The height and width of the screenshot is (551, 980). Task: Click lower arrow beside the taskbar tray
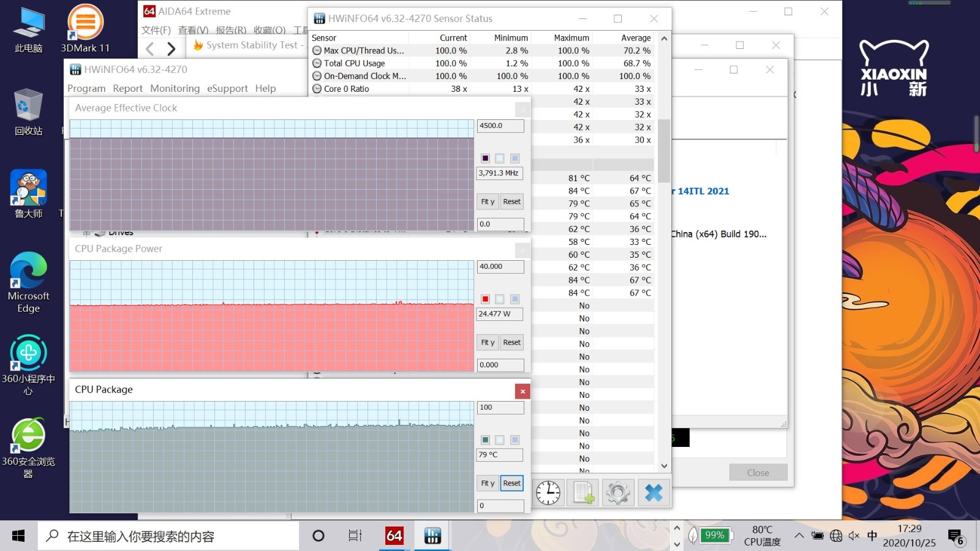[677, 544]
